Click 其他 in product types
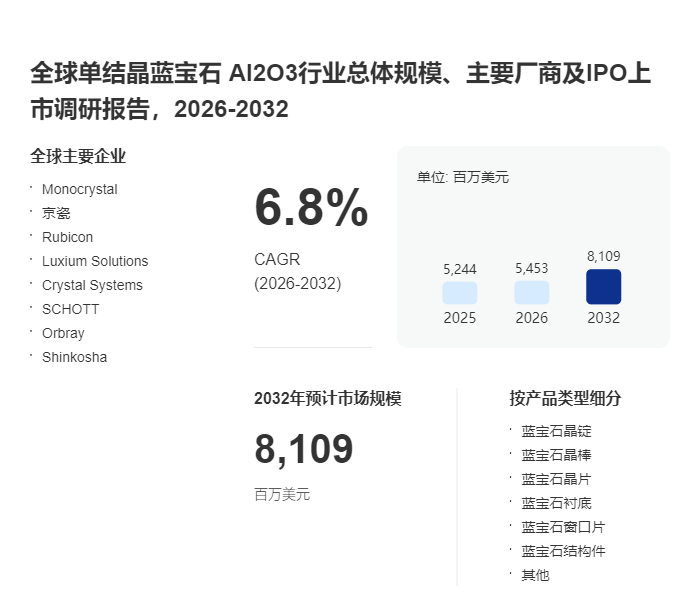 [x=535, y=575]
